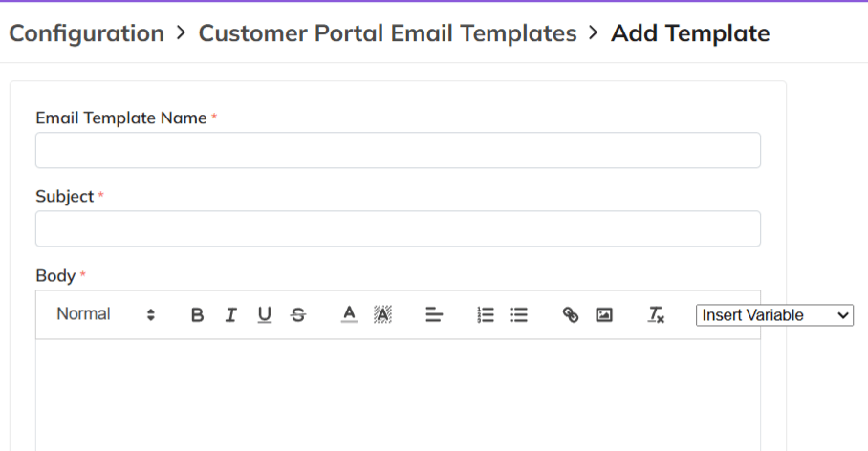Insert a hyperlink into the body

(x=571, y=315)
